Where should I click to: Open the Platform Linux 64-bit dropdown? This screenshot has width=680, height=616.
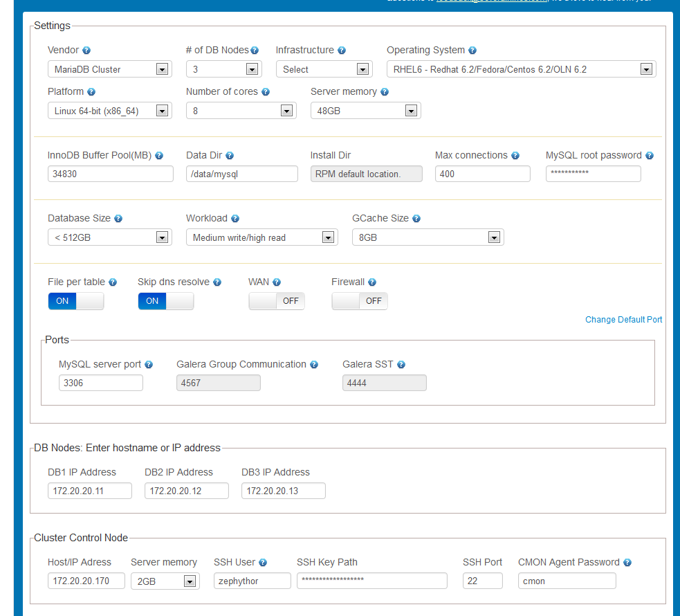pyautogui.click(x=110, y=111)
